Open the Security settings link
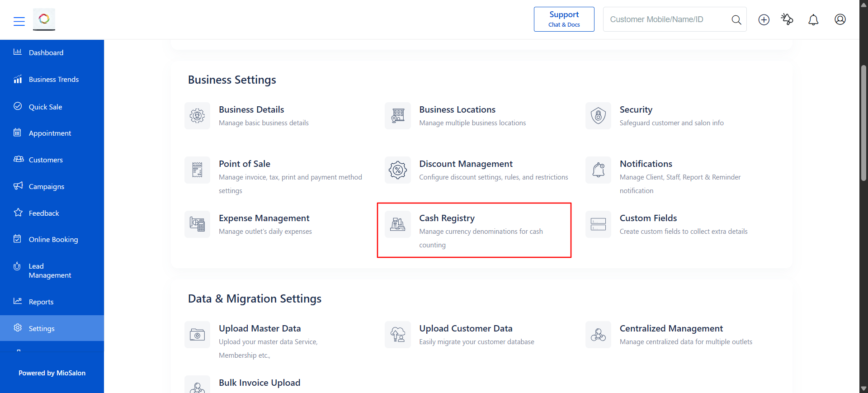The height and width of the screenshot is (393, 868). 636,109
